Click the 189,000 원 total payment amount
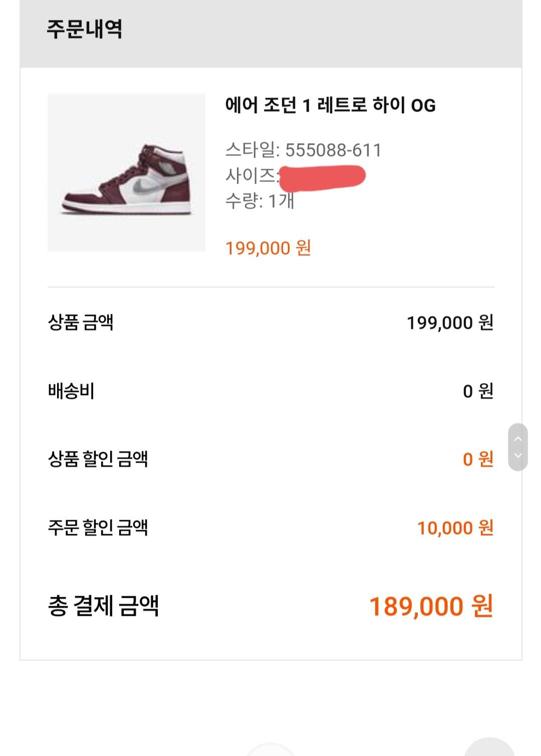541x756 pixels. (431, 606)
